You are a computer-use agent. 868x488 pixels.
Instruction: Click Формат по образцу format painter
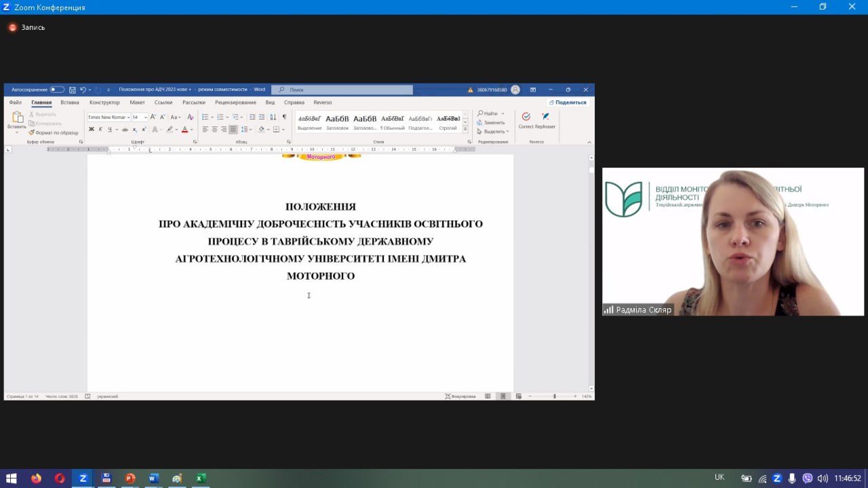[x=54, y=133]
